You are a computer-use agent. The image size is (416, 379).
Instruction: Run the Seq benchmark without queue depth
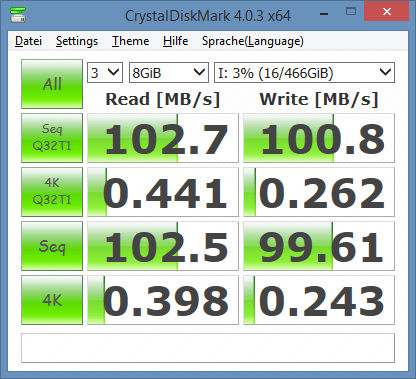52,246
